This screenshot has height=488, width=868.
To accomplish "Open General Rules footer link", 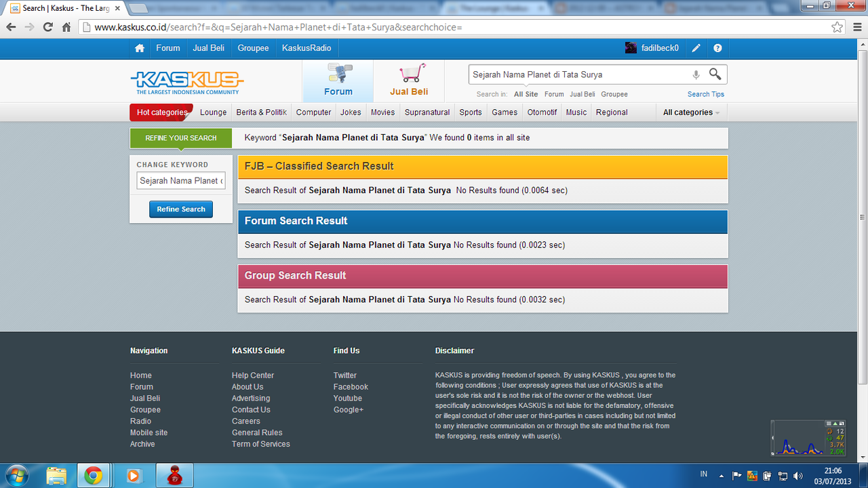I will tap(257, 432).
